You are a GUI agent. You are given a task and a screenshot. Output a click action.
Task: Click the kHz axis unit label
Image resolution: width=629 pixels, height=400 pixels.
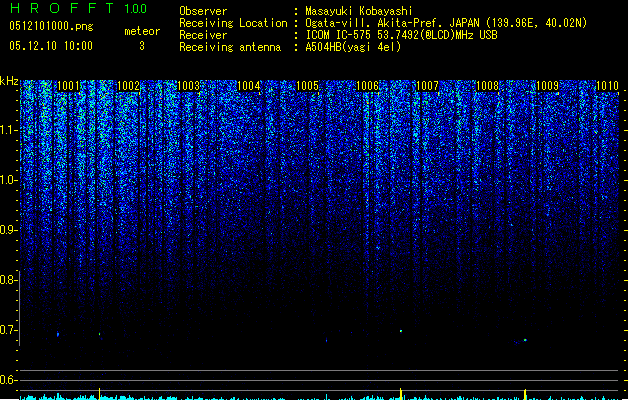coord(9,81)
